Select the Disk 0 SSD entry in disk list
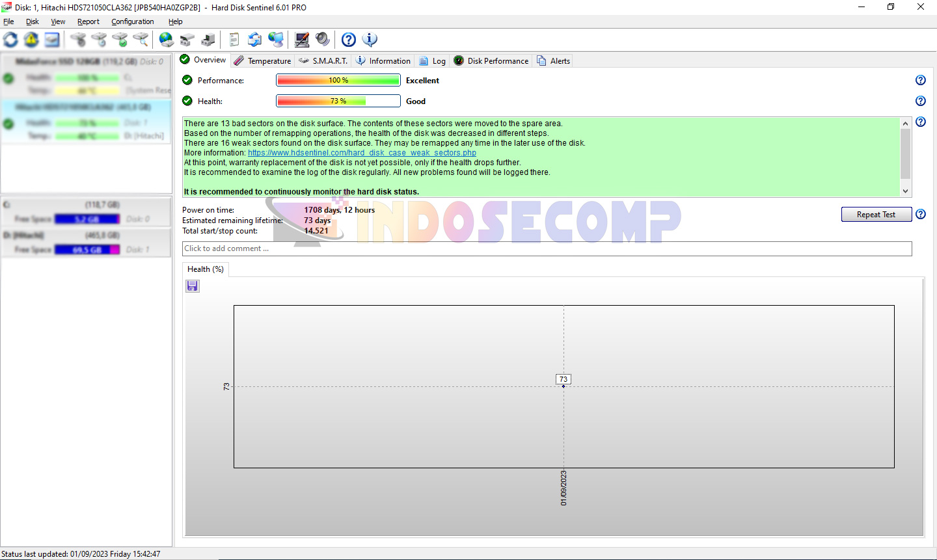This screenshot has width=937, height=560. click(87, 76)
